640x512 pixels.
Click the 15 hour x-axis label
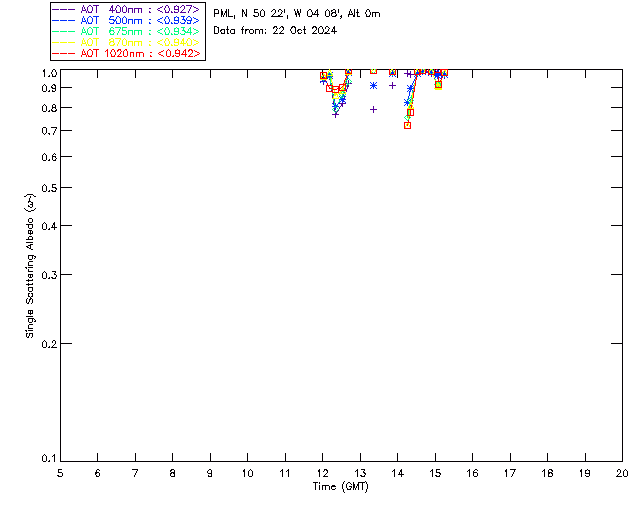coord(435,473)
